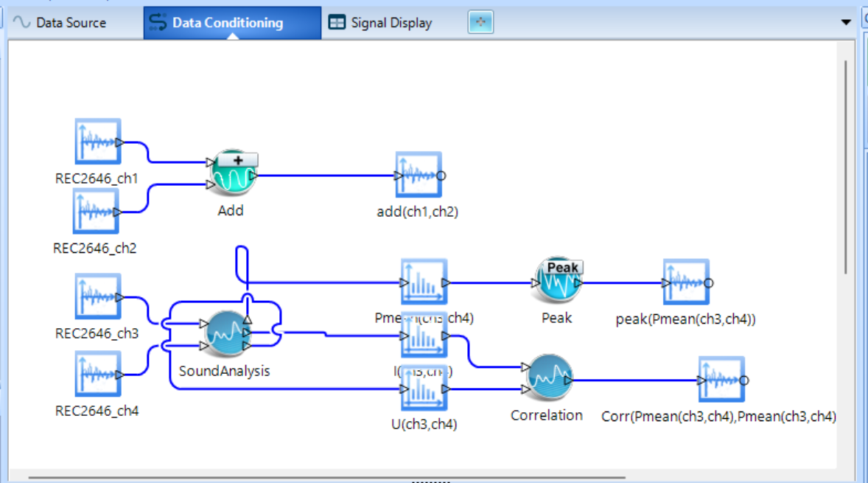Click the Corr(Pmean) result signal icon
This screenshot has height=483, width=868.
tap(721, 380)
